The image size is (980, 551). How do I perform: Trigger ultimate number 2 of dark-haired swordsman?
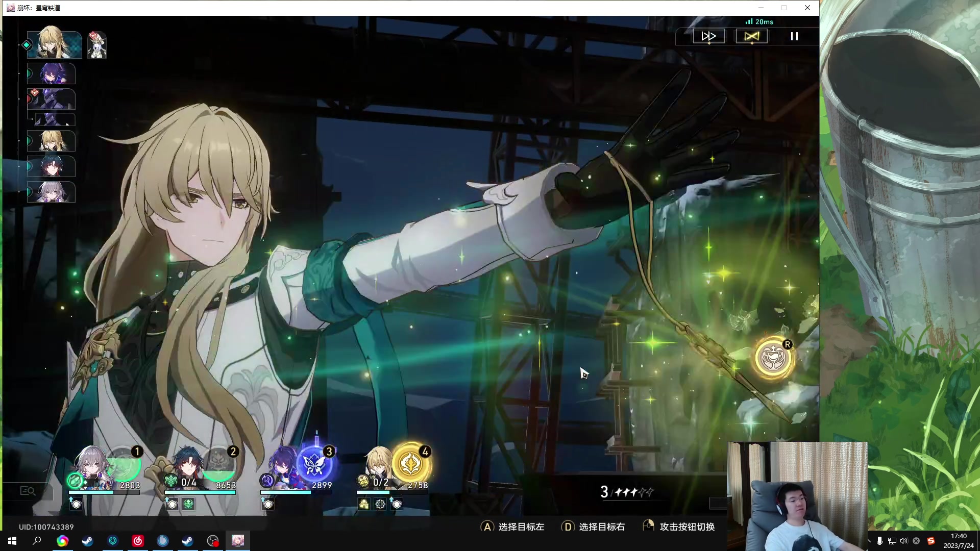(219, 463)
